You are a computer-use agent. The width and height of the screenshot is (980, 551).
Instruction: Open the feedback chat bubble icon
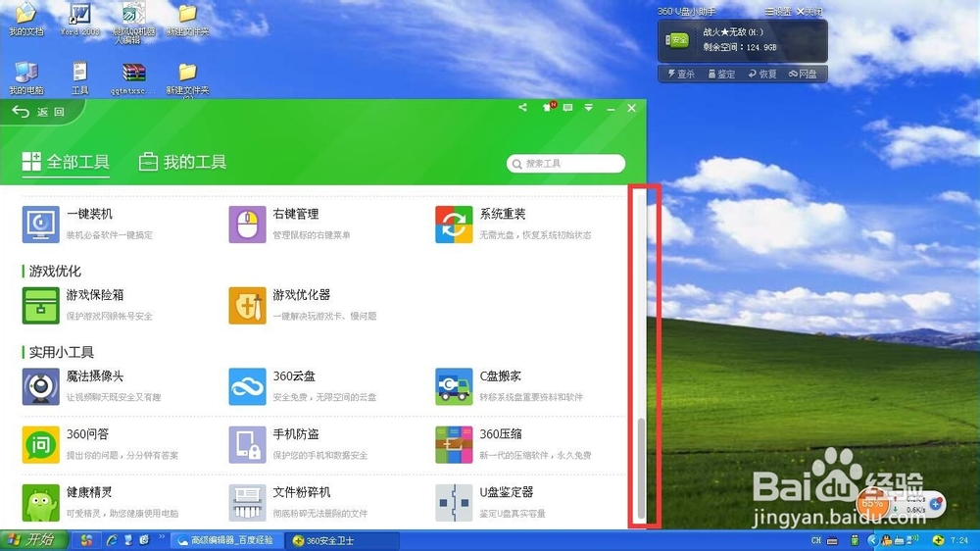[x=567, y=108]
